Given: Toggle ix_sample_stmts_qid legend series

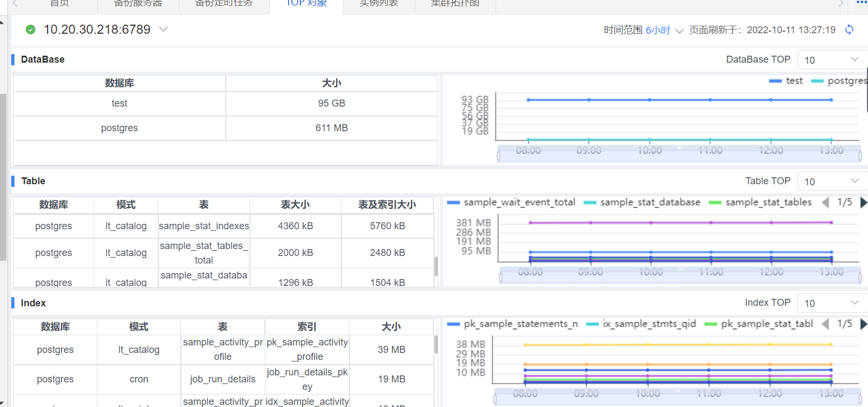Looking at the screenshot, I should click(x=641, y=324).
